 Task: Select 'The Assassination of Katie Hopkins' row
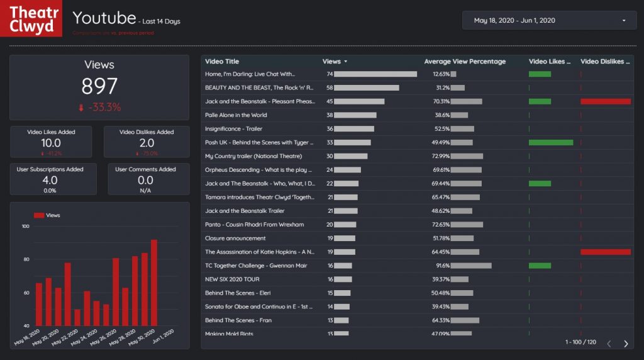coord(418,252)
